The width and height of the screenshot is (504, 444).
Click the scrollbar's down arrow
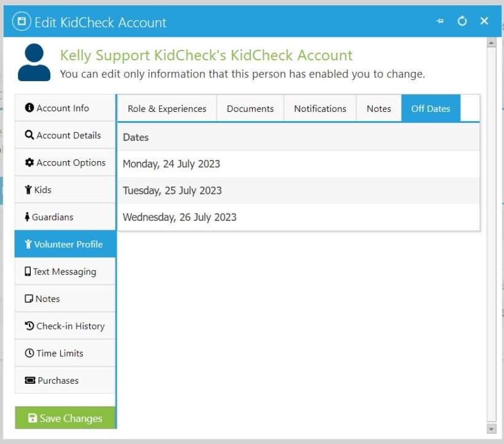[492, 427]
